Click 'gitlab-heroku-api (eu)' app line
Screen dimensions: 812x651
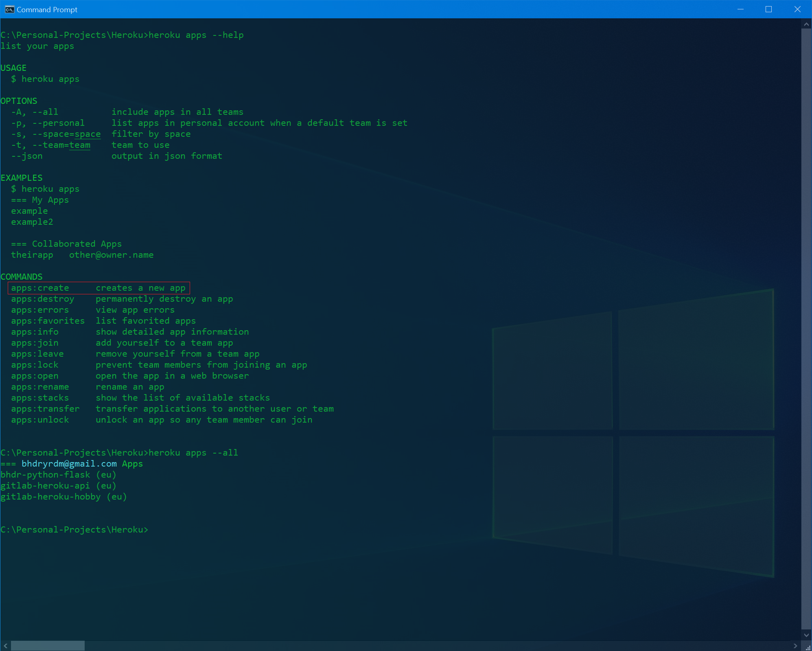pos(59,486)
